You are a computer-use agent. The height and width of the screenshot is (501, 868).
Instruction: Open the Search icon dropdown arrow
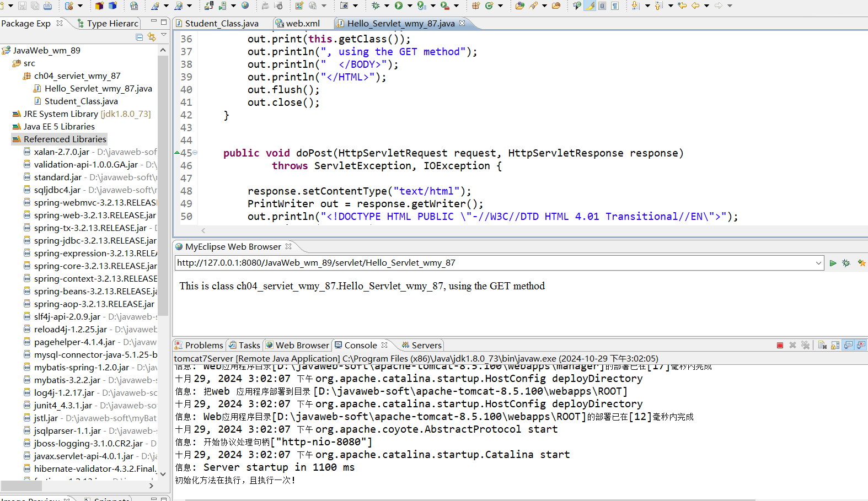coord(544,6)
